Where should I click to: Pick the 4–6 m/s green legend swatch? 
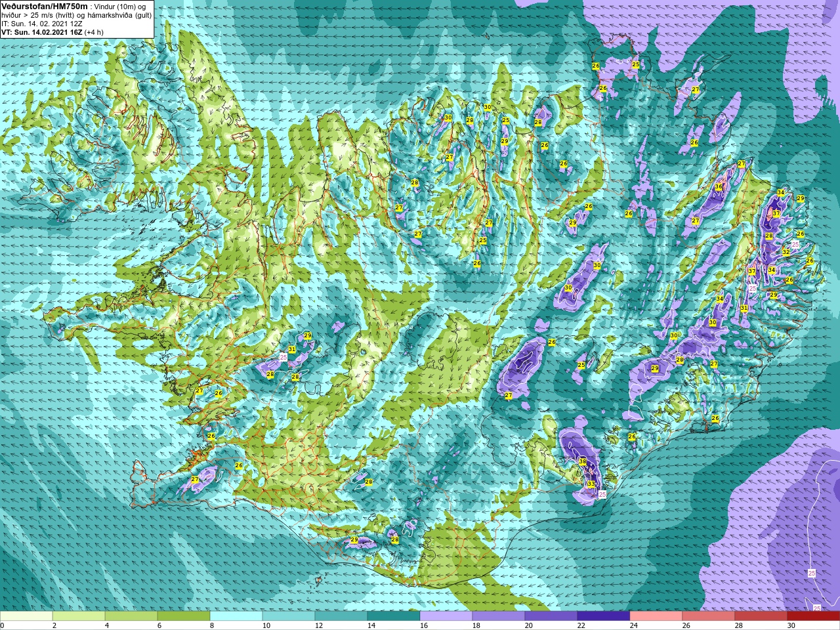[x=131, y=616]
